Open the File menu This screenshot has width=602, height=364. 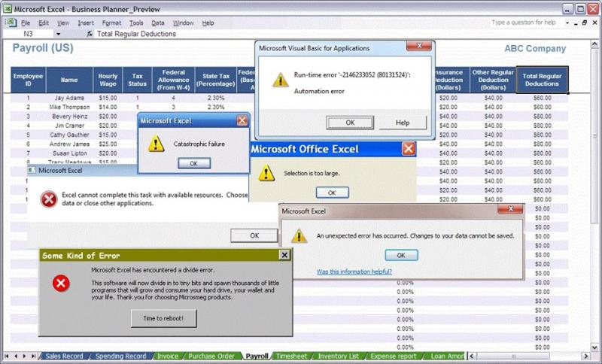coord(26,23)
